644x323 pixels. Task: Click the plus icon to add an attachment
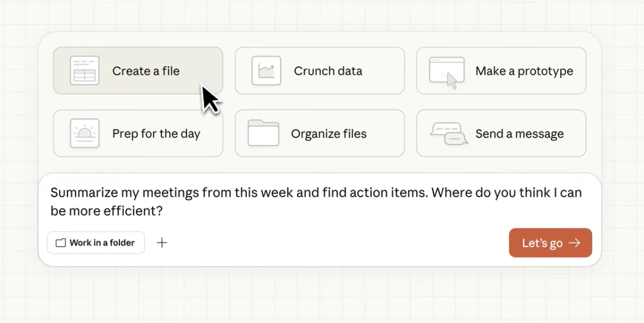[162, 243]
